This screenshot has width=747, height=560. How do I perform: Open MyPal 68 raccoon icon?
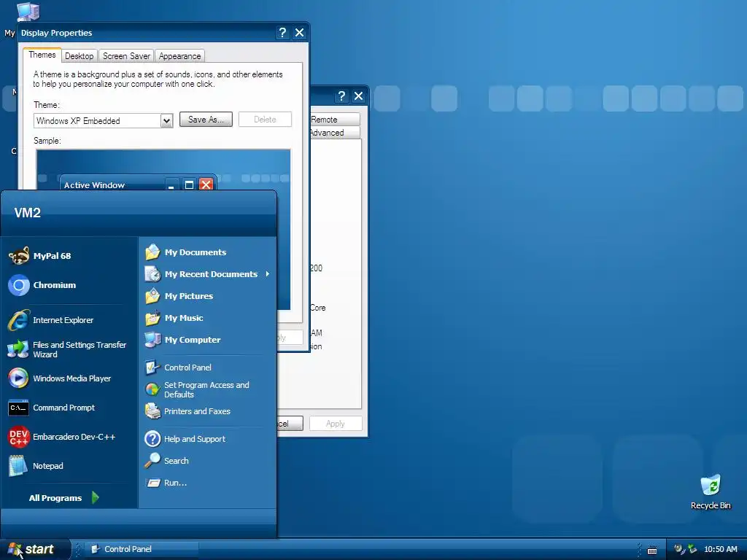(x=19, y=256)
